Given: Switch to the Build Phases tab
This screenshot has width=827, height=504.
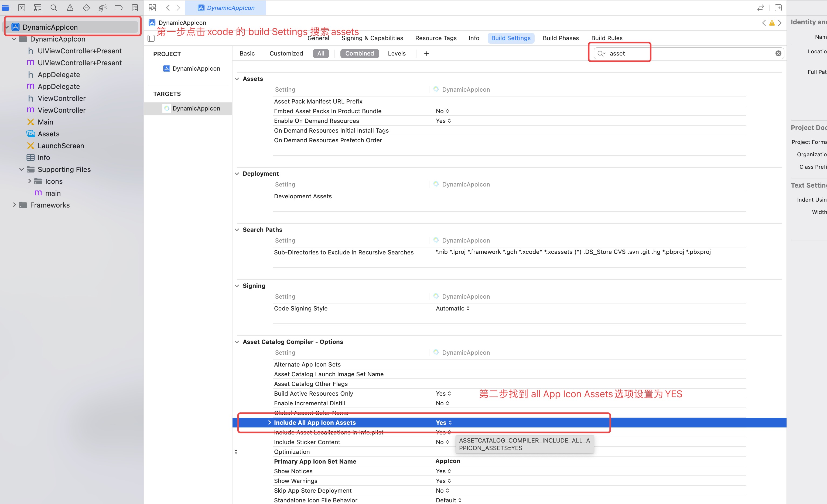Looking at the screenshot, I should coord(561,38).
